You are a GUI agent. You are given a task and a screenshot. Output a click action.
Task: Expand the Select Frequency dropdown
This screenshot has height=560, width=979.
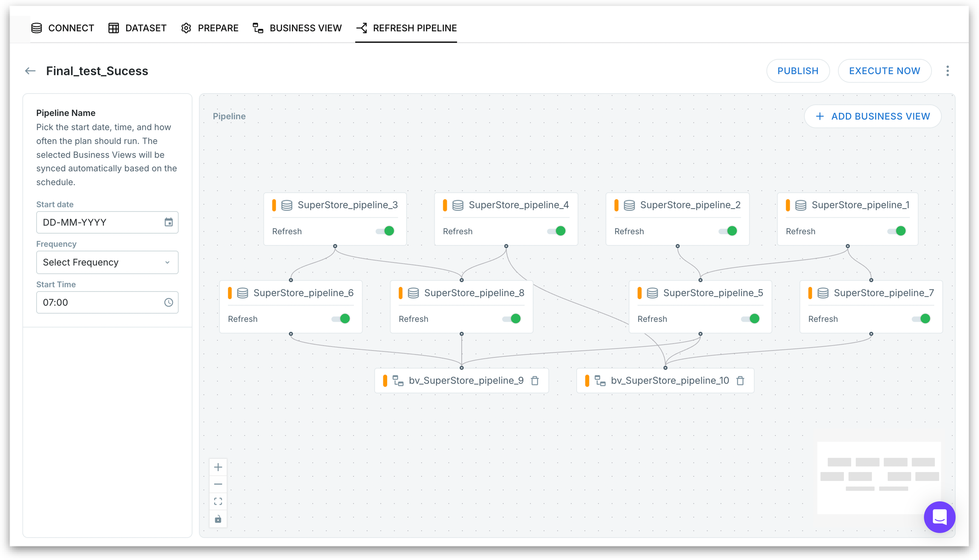[107, 262]
